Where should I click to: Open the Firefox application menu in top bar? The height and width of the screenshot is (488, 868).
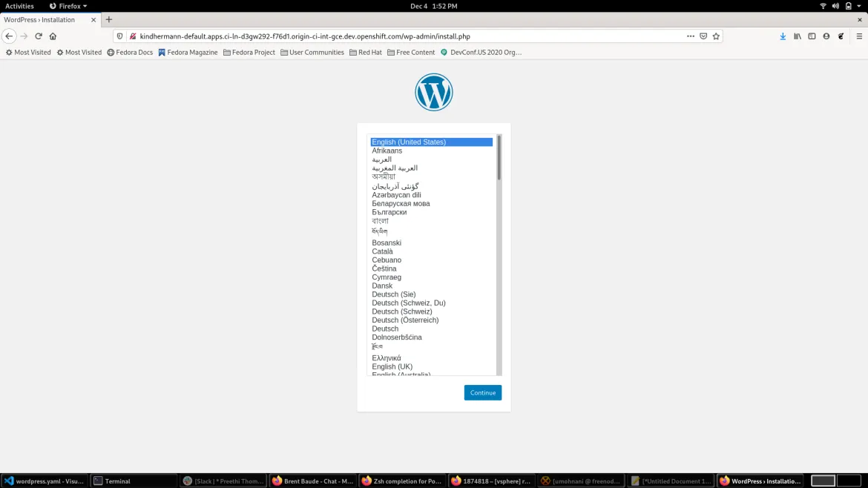[68, 6]
